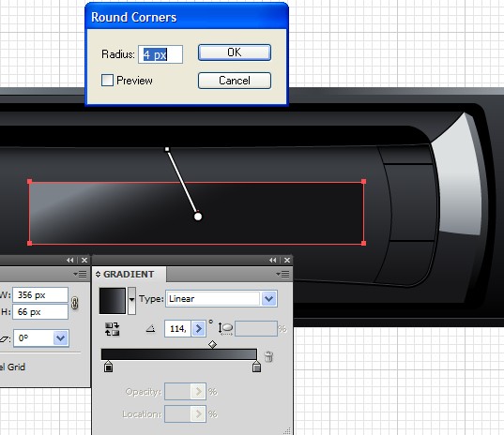This screenshot has width=504, height=435.
Task: Click the gradient angle icon
Action: coord(150,328)
